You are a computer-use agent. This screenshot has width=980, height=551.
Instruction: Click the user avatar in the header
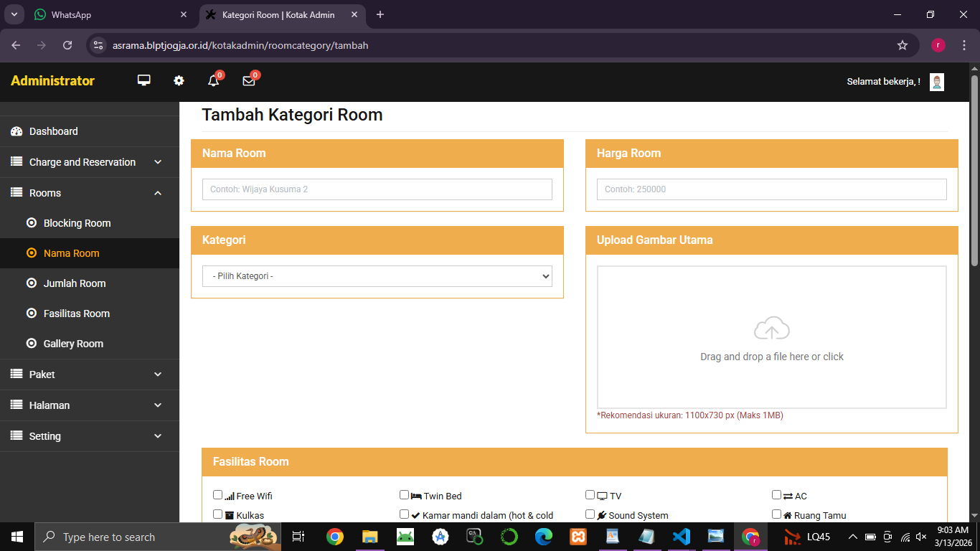(936, 82)
